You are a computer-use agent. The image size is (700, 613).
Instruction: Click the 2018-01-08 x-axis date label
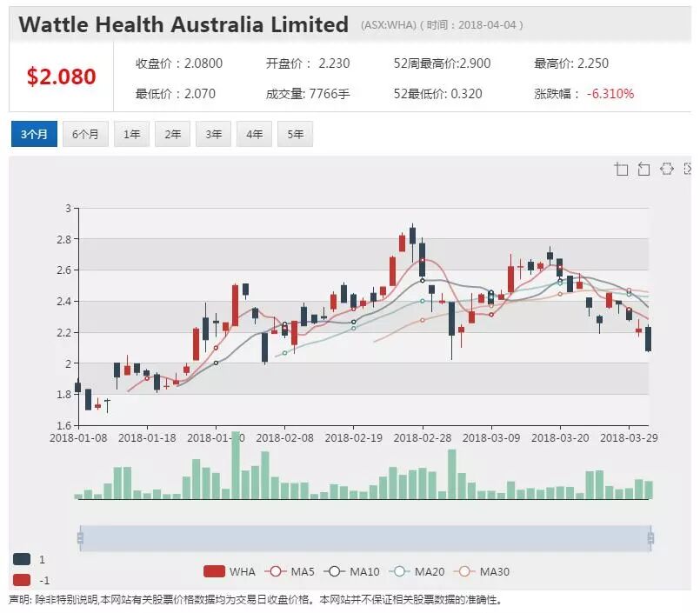78,437
